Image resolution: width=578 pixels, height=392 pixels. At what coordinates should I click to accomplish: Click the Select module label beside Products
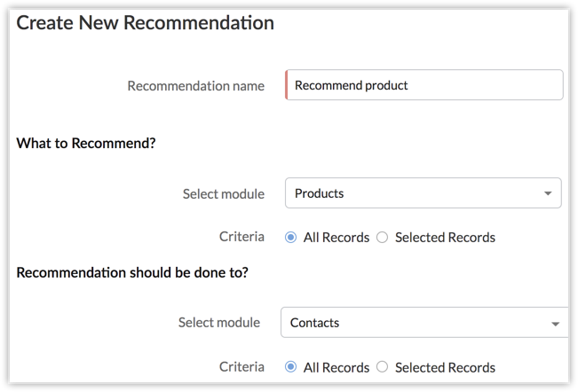point(223,193)
